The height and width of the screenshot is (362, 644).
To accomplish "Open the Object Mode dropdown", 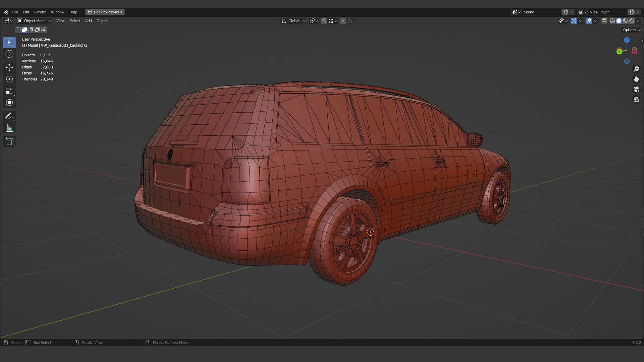I will (x=34, y=21).
